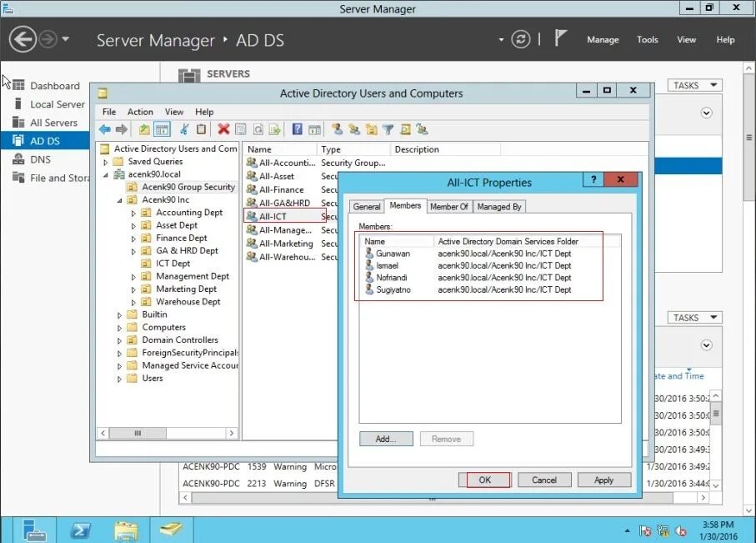Click the back arrow in ADUC toolbar
This screenshot has width=756, height=543.
point(105,129)
